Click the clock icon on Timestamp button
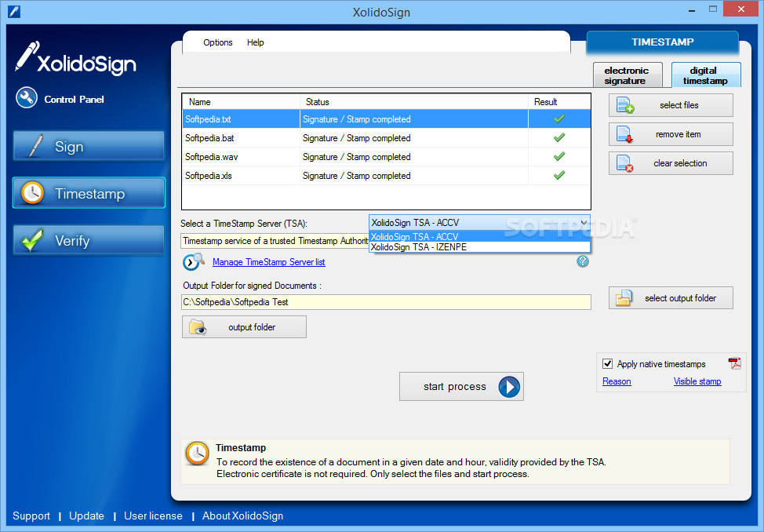 pos(32,193)
